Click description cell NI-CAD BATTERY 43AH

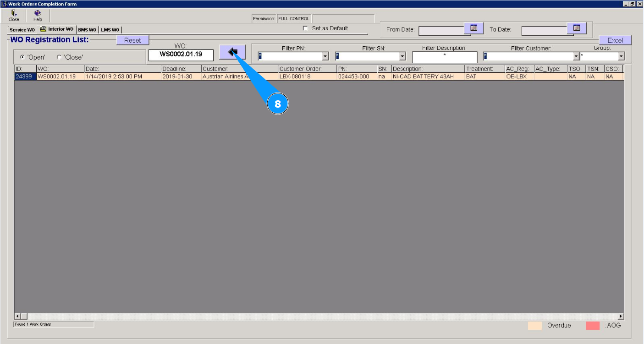click(428, 76)
